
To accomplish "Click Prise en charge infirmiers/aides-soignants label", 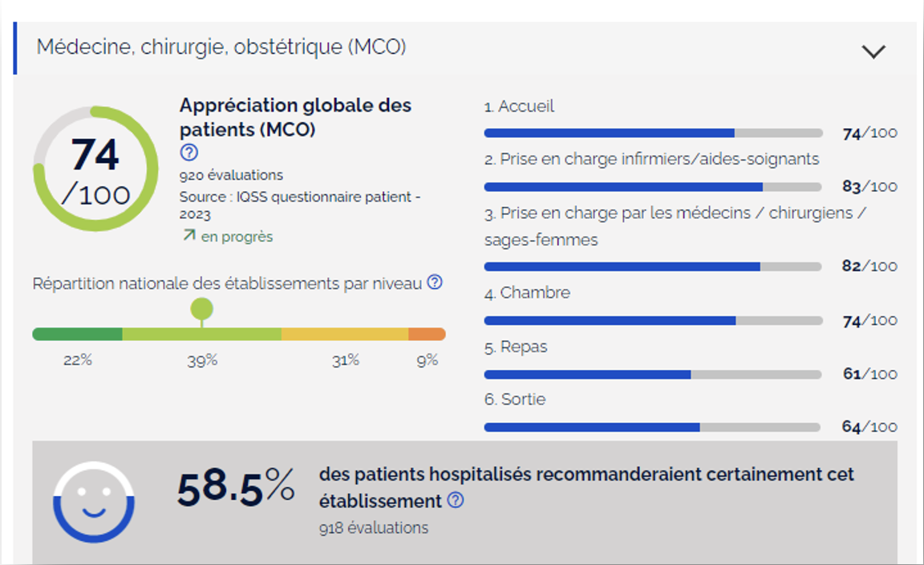I will (651, 159).
